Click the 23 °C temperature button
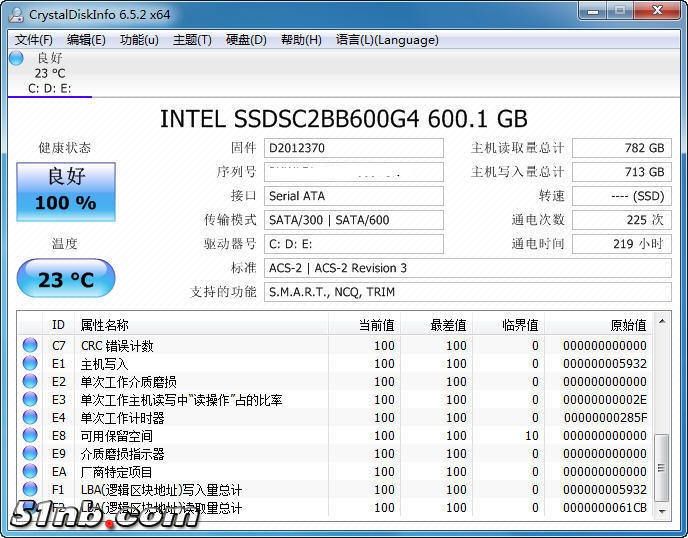The image size is (688, 538). (x=66, y=280)
